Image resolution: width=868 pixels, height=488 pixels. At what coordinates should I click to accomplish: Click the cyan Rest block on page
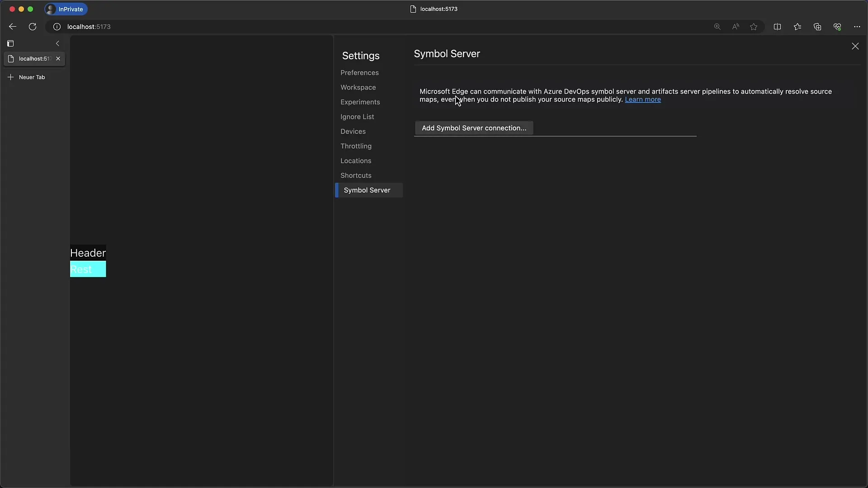(x=88, y=269)
